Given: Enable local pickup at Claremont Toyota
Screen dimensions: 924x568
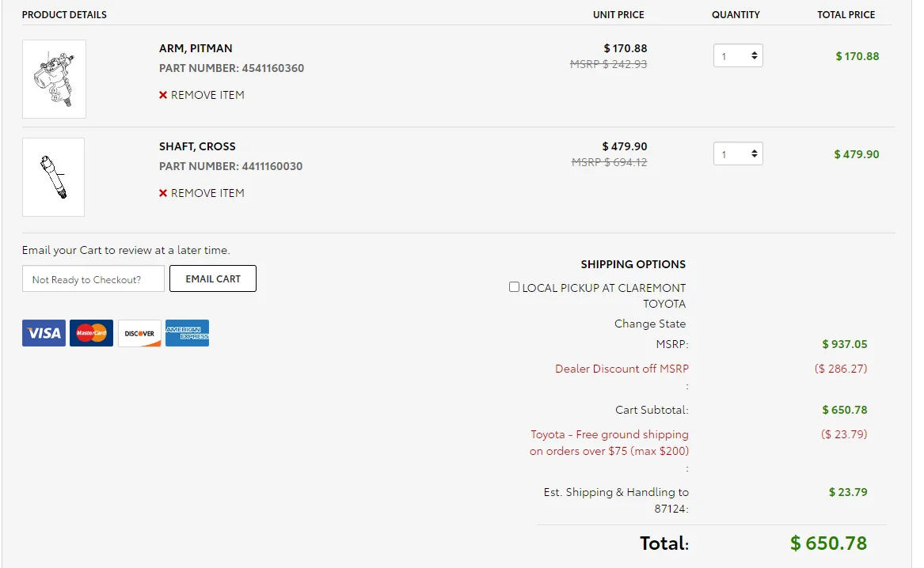Looking at the screenshot, I should pyautogui.click(x=515, y=286).
